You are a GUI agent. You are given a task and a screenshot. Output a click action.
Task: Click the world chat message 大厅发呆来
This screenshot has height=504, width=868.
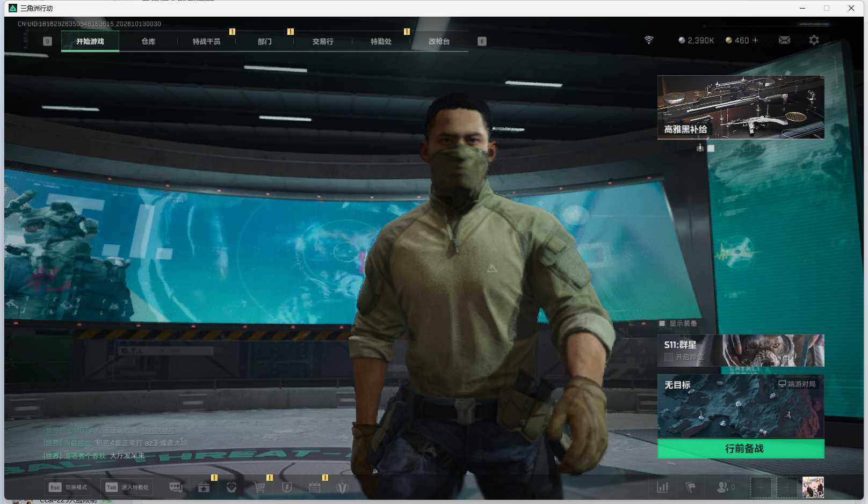pos(127,456)
